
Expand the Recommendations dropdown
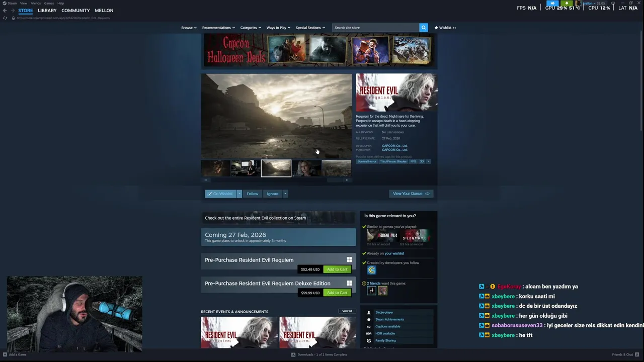click(x=218, y=28)
